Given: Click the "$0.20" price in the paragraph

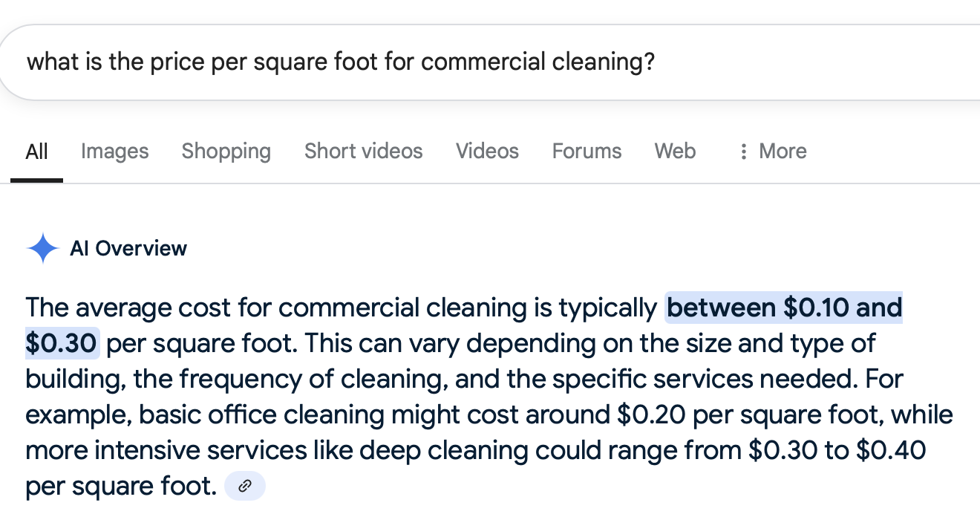Looking at the screenshot, I should (x=650, y=415).
